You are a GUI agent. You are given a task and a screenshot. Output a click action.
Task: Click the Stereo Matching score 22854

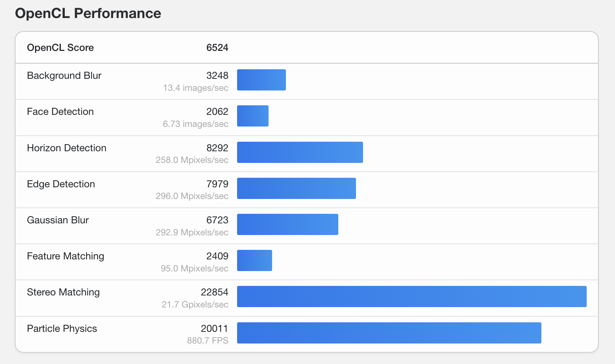point(214,292)
